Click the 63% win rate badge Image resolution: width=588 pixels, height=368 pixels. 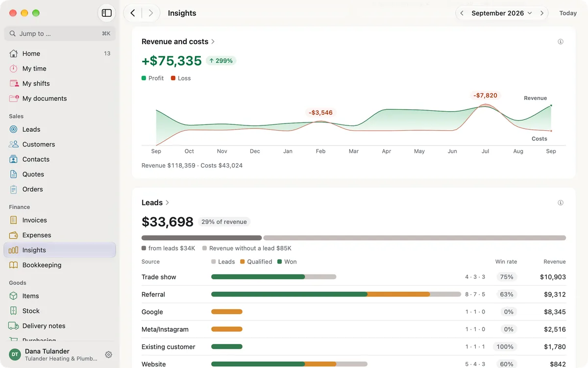click(507, 294)
